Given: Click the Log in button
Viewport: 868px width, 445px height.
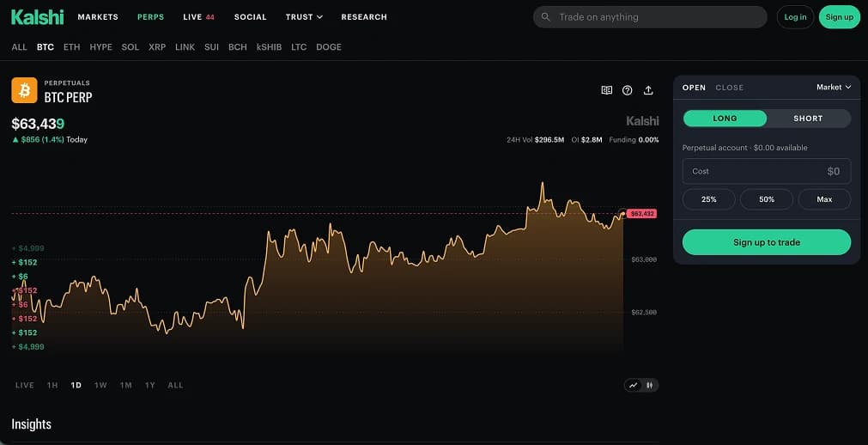Looking at the screenshot, I should 796,17.
